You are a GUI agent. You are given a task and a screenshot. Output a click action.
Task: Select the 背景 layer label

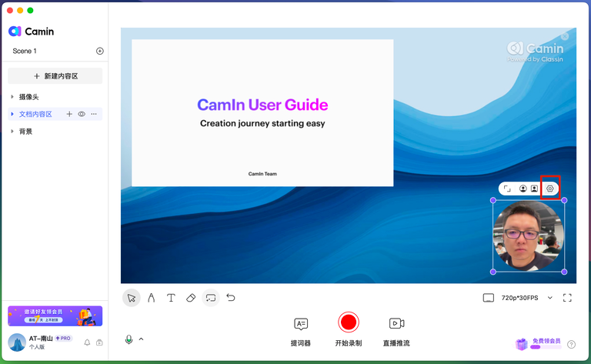coord(25,132)
